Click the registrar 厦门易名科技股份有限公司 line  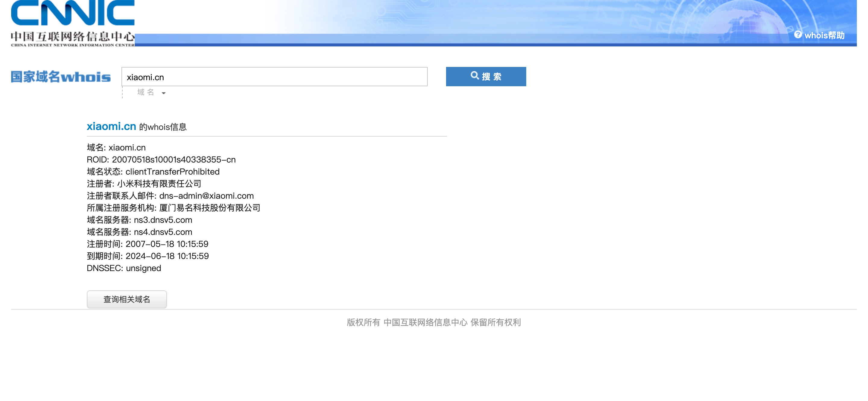point(173,208)
